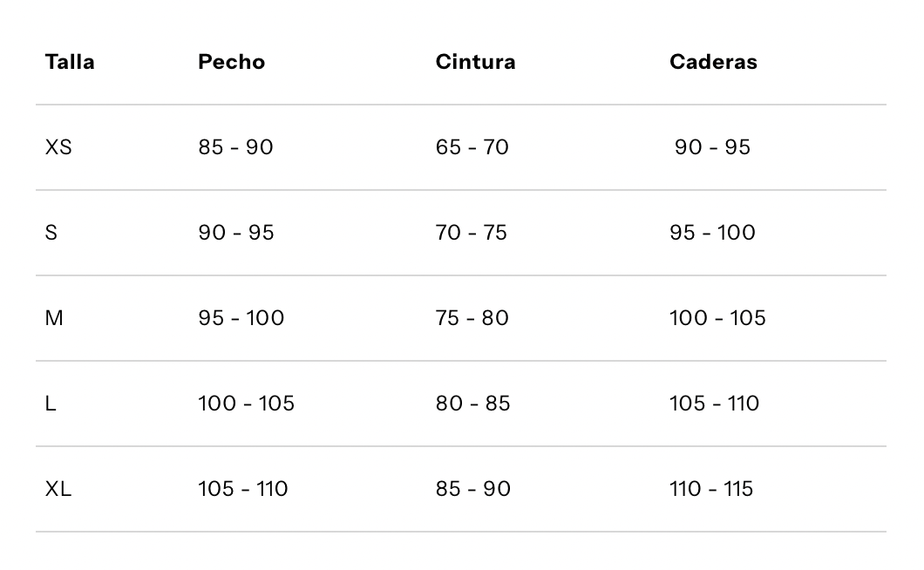Screen dimensions: 924x570
Task: Select the M size row label
Action: (54, 318)
